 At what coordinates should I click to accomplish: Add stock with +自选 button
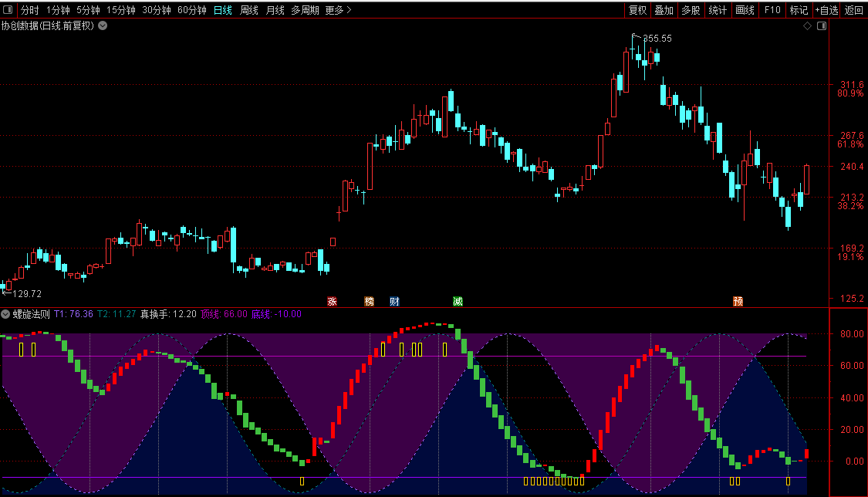coord(826,10)
